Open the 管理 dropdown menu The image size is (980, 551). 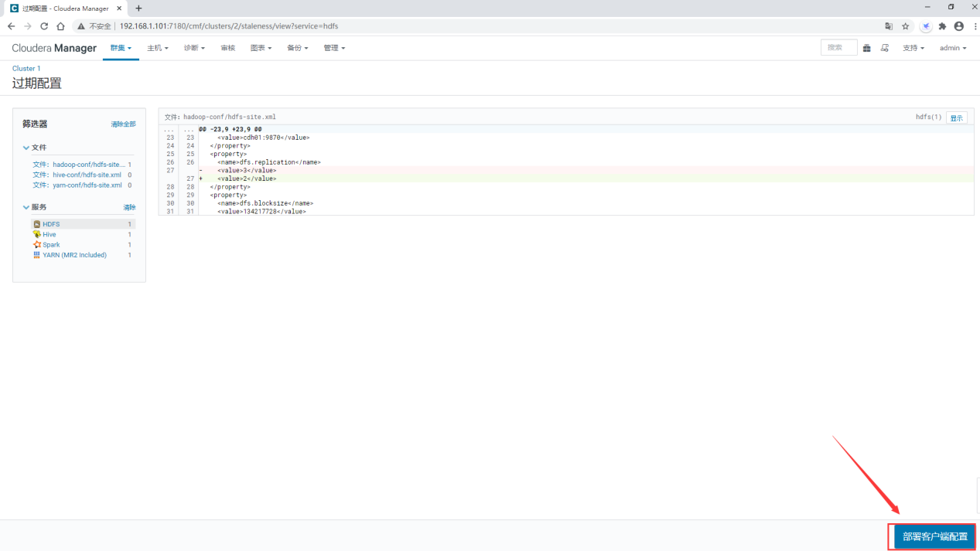[x=334, y=48]
